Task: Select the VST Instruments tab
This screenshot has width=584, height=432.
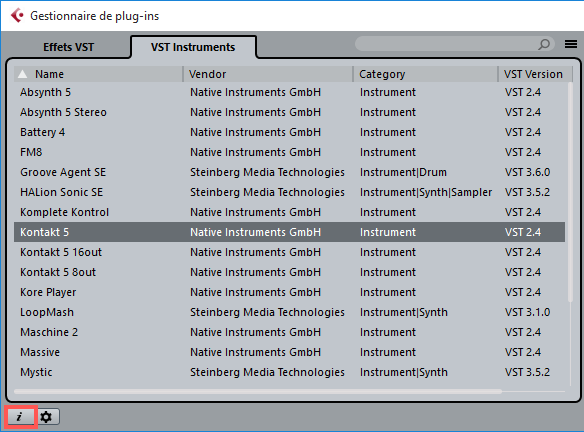Action: pos(193,47)
